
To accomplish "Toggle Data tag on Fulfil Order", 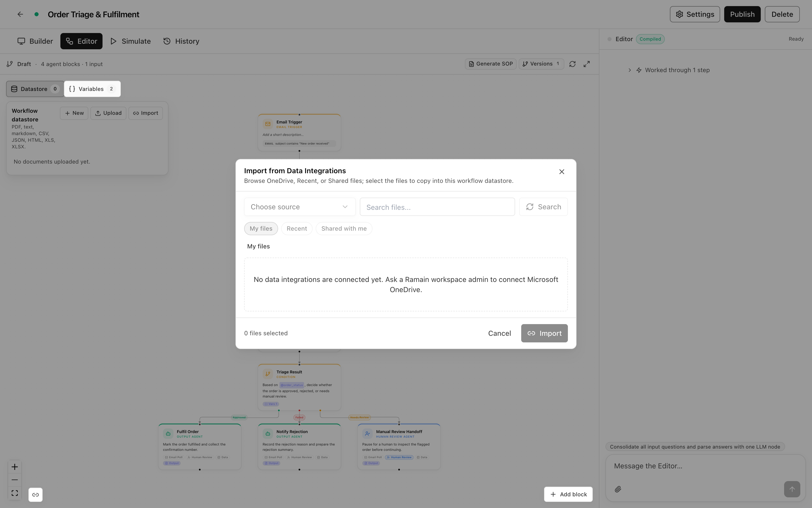I will 223,457.
